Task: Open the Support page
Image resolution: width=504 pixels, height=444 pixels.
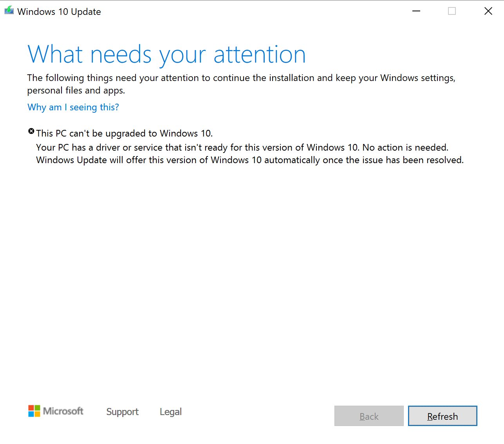Action: tap(122, 412)
